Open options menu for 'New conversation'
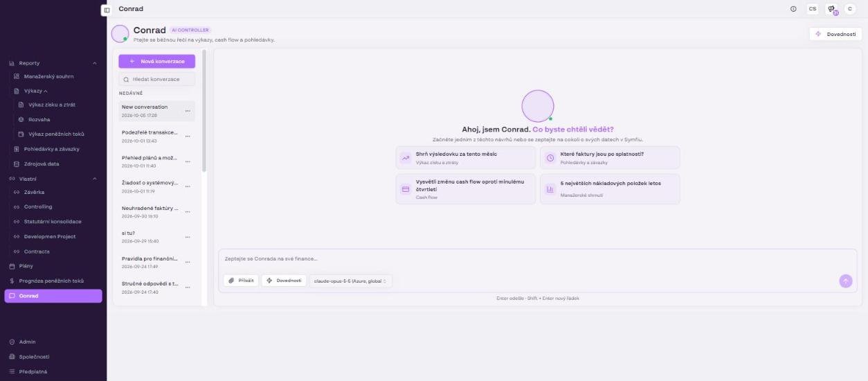The width and height of the screenshot is (868, 381). point(188,111)
